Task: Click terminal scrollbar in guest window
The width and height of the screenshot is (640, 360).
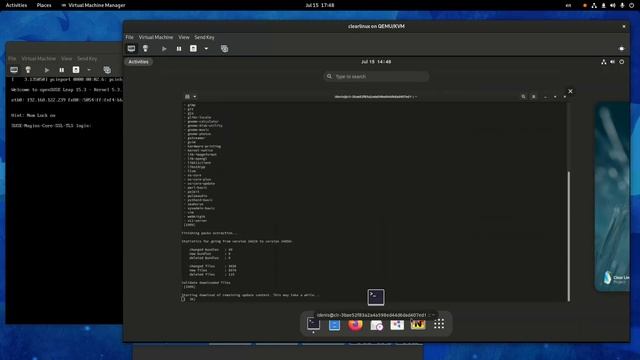Action: (569, 236)
